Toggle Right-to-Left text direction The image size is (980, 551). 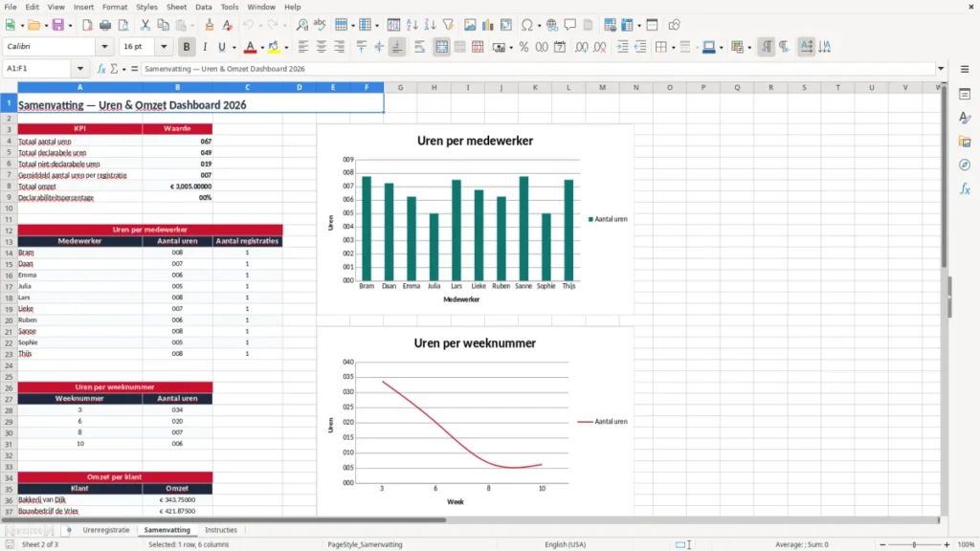click(x=784, y=47)
